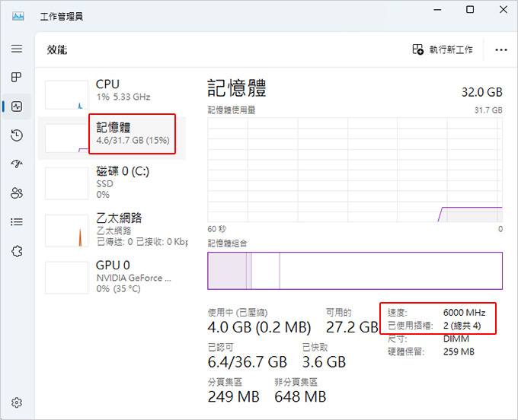The width and height of the screenshot is (518, 420).
Task: Maximize the Task Manager window
Action: (470, 10)
